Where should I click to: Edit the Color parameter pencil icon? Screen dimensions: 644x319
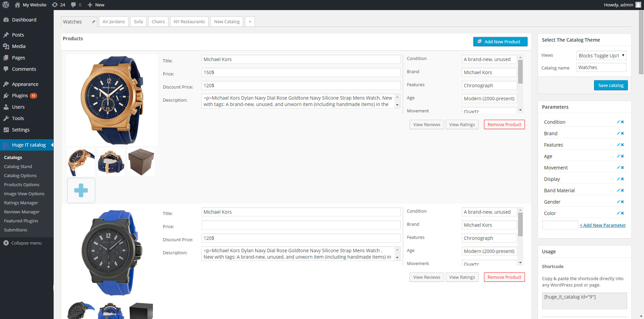click(x=618, y=213)
